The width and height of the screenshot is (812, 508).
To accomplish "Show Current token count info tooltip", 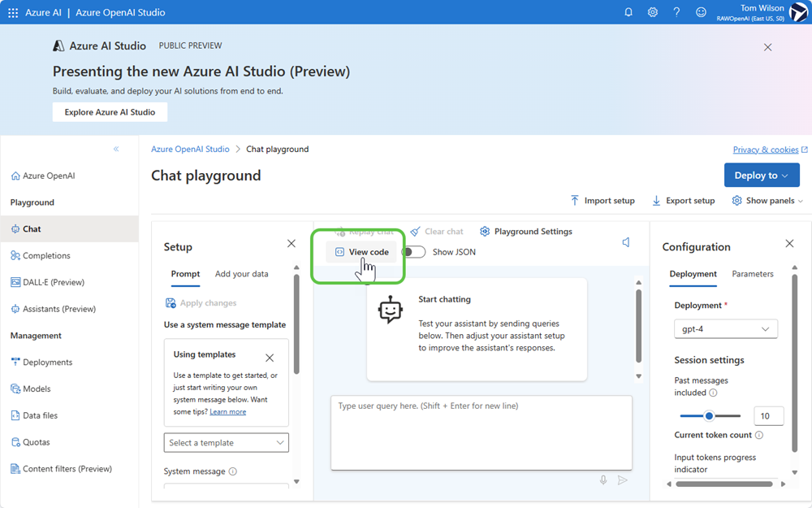I will click(759, 435).
